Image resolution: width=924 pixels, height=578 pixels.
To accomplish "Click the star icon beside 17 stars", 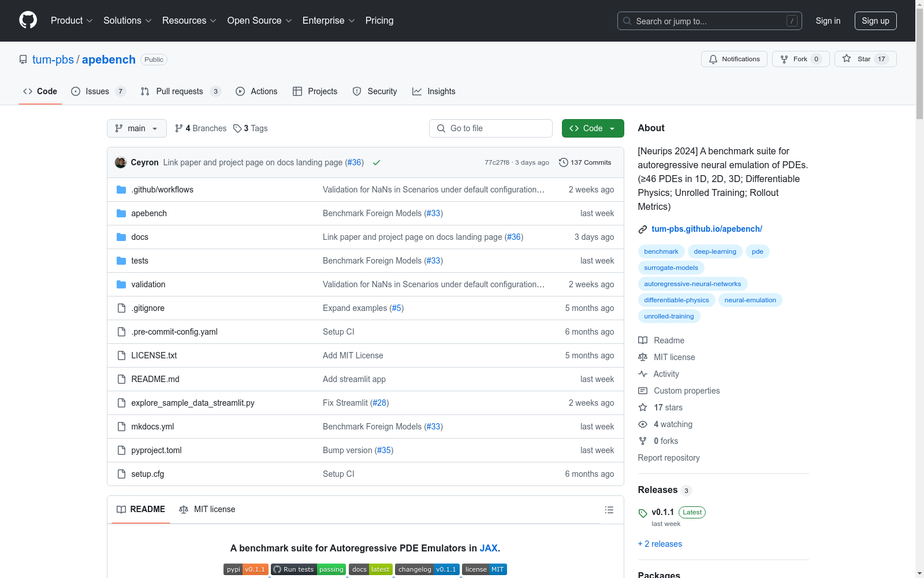I will (643, 407).
